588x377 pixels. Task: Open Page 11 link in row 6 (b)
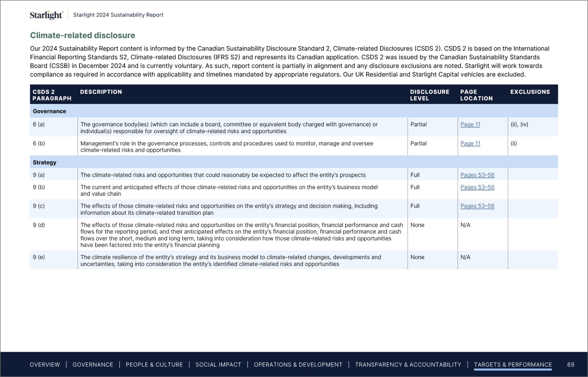[x=470, y=143]
